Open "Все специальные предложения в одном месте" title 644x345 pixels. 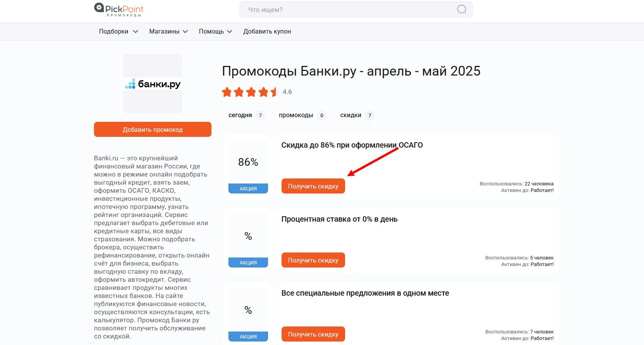point(365,293)
